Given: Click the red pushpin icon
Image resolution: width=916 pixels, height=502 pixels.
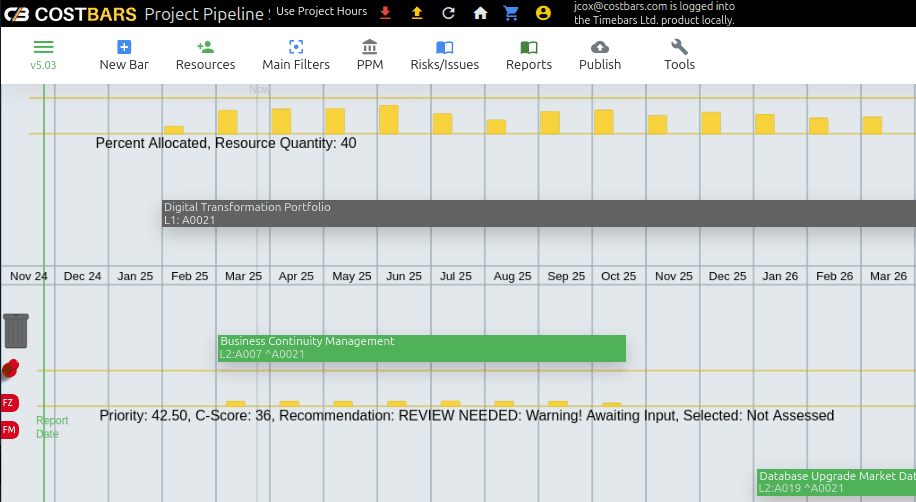Looking at the screenshot, I should [x=10, y=369].
